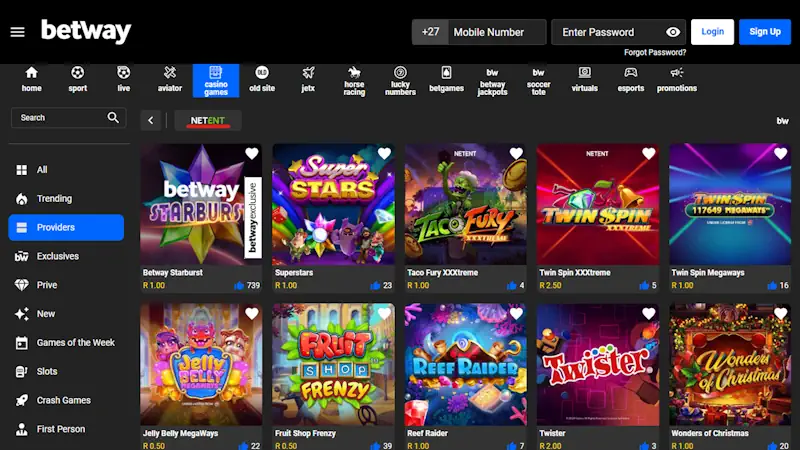Like Twin Spin XXXtreme with thumbs-up icon
This screenshot has height=450, width=800.
(644, 286)
